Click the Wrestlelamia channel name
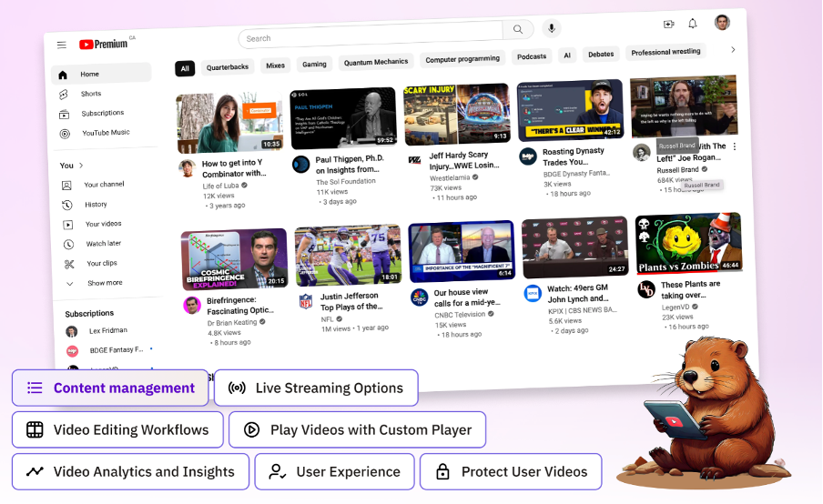This screenshot has width=823, height=504. pyautogui.click(x=450, y=177)
